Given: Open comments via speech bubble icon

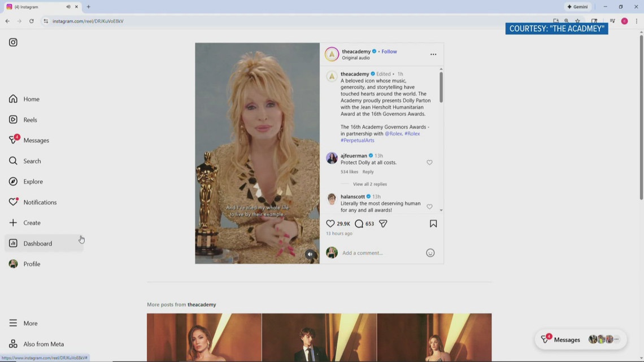Looking at the screenshot, I should [x=359, y=224].
